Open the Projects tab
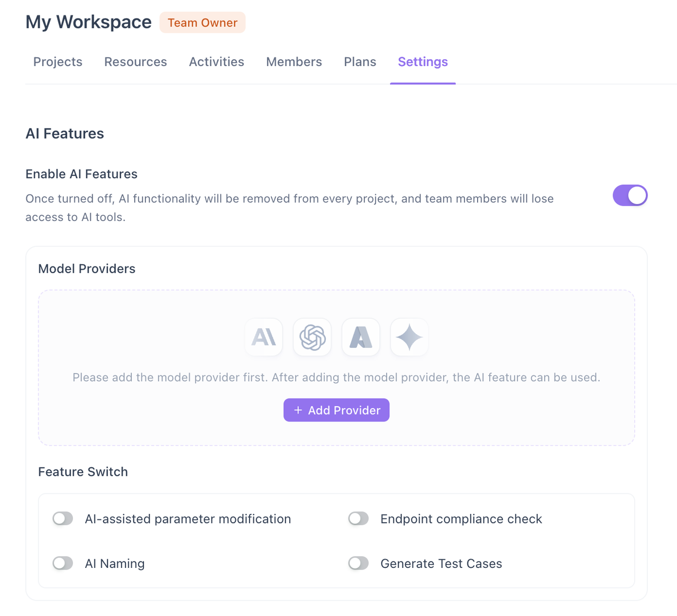The image size is (677, 616). pos(58,62)
